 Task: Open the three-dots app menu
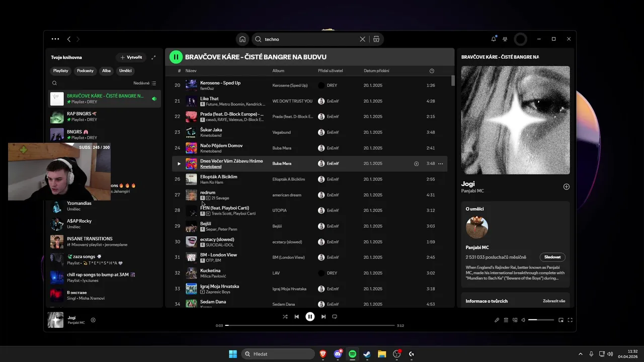[55, 39]
